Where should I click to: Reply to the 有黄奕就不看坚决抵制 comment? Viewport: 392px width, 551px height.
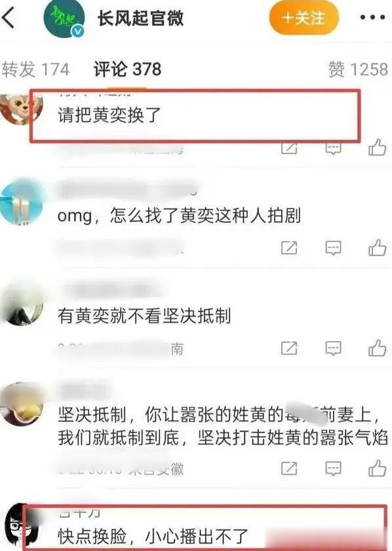[x=333, y=348]
